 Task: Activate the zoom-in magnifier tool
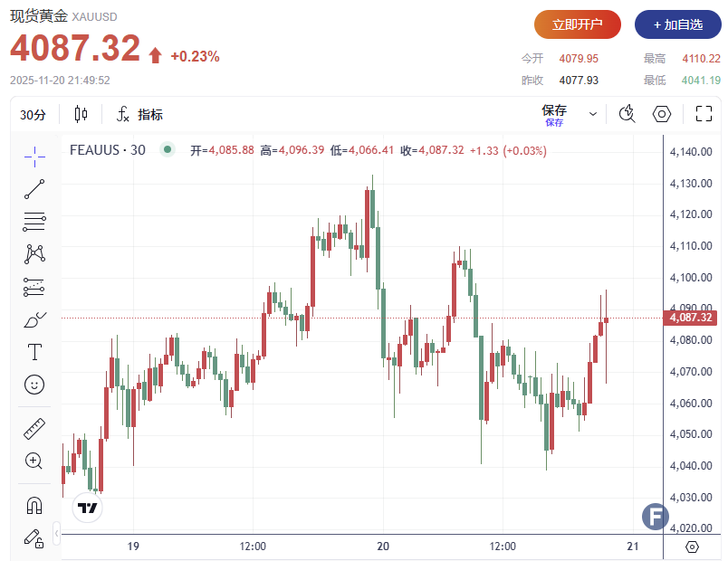[x=34, y=461]
